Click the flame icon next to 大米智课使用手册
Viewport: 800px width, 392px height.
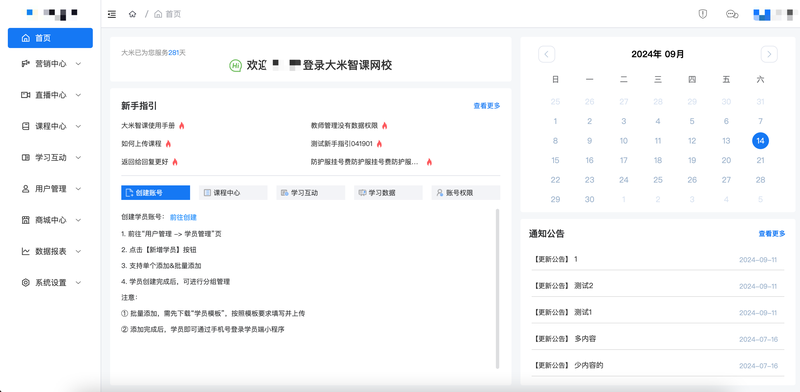coord(182,126)
